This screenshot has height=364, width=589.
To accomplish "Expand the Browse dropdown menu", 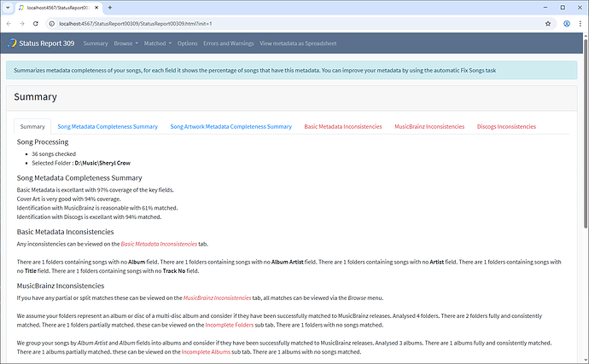I will tap(125, 43).
